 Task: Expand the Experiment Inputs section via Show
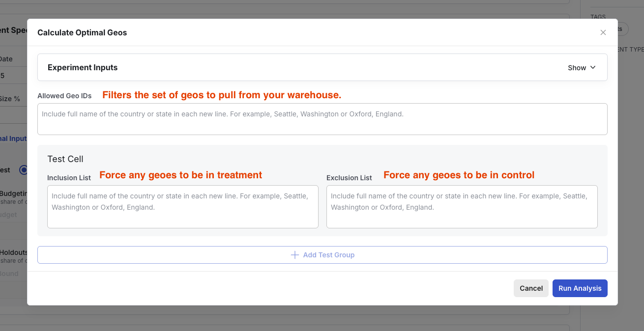[582, 68]
